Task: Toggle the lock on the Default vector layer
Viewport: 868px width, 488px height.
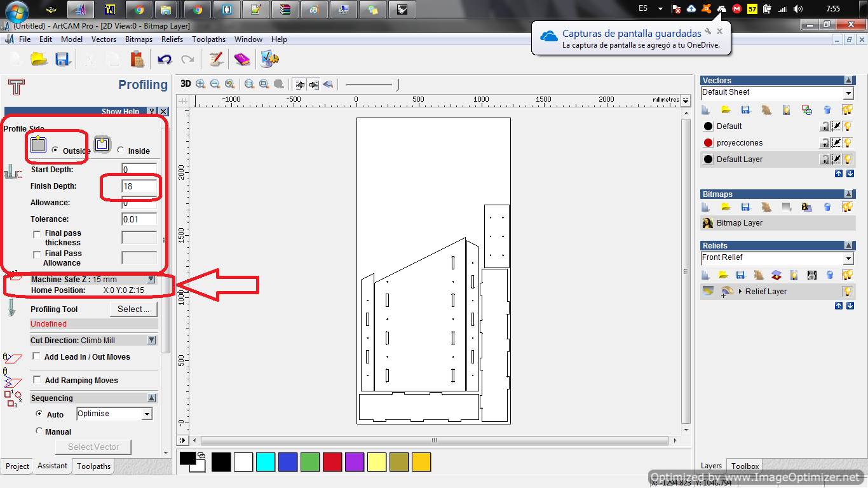Action: click(825, 126)
